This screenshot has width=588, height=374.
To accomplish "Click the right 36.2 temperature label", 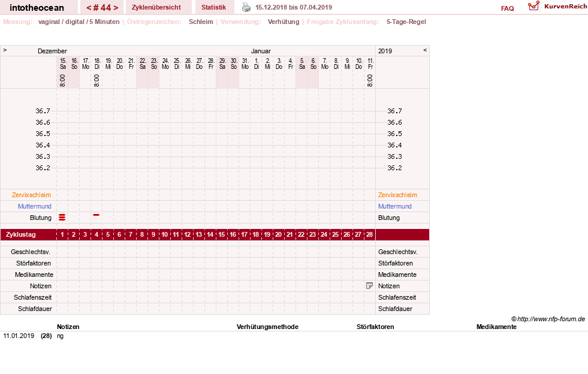I will tap(394, 168).
